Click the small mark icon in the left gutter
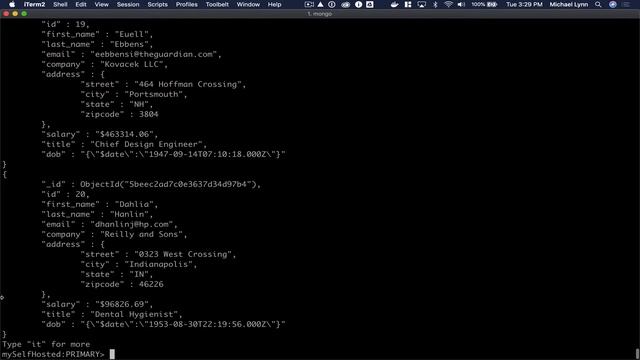The width and height of the screenshot is (640, 360). pos(2,297)
